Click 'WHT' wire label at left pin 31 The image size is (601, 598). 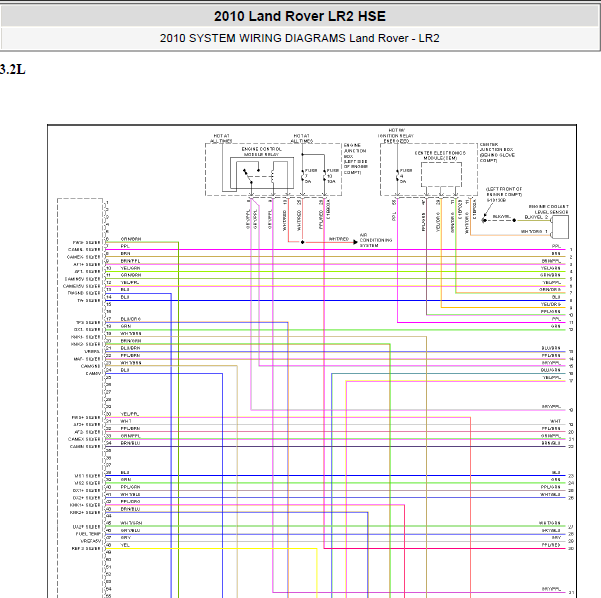point(125,421)
